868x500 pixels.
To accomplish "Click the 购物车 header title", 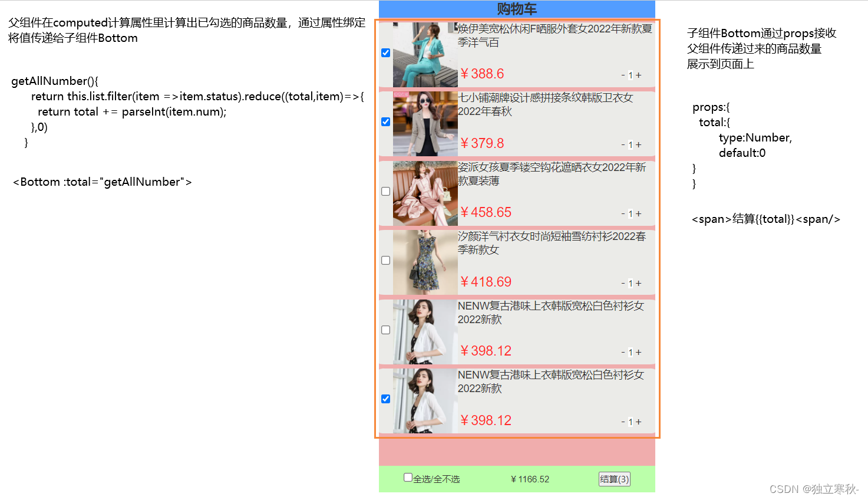I will [x=517, y=9].
